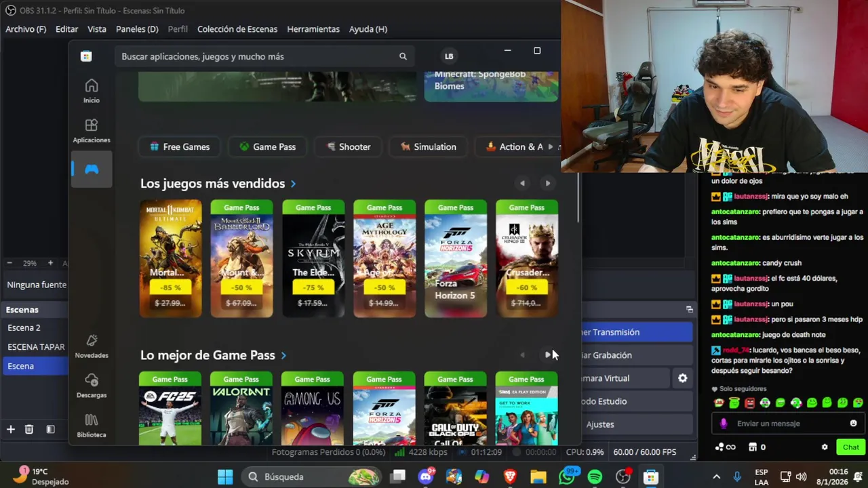Open virtual camera settings gear in OBS
Viewport: 868px width, 488px height.
(683, 378)
